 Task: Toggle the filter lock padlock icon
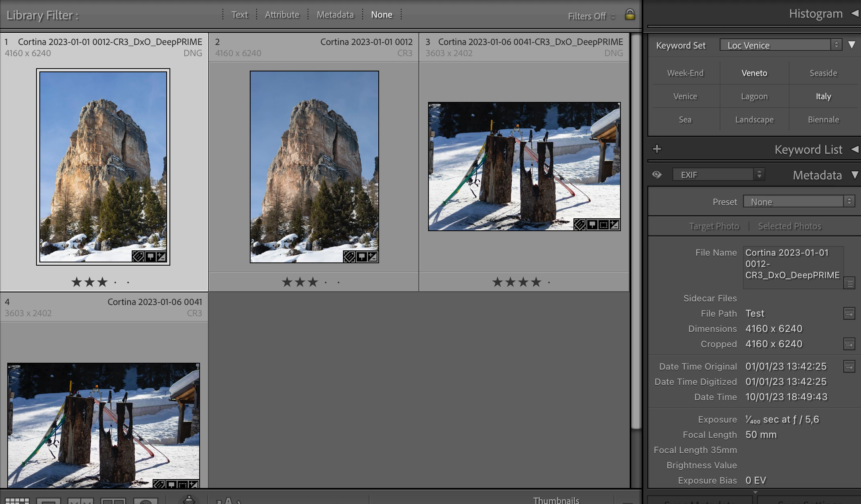point(630,15)
